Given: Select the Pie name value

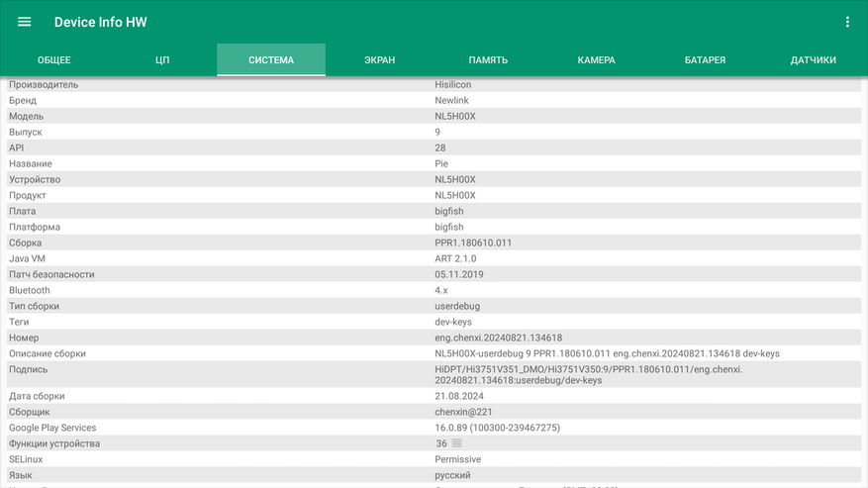Looking at the screenshot, I should tap(441, 164).
